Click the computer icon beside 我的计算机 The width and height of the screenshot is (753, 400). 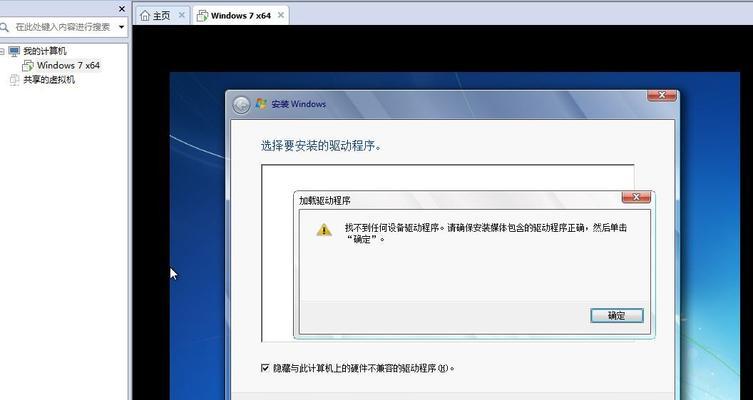[14, 51]
